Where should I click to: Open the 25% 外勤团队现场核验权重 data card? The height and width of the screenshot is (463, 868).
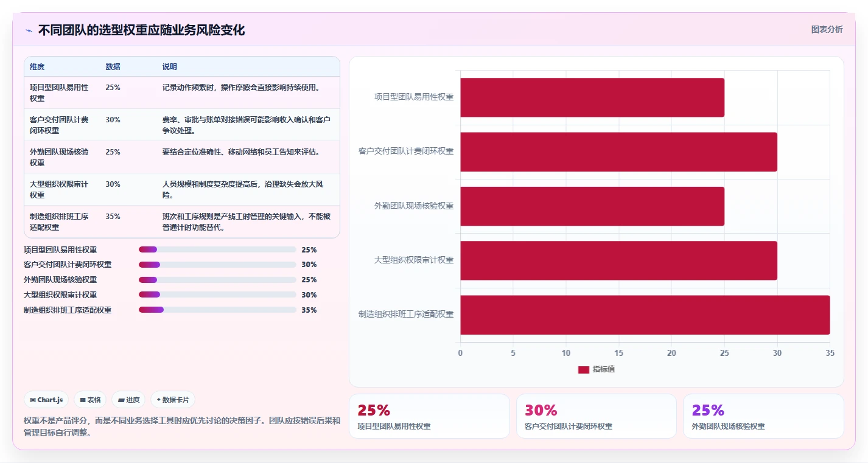pyautogui.click(x=763, y=416)
